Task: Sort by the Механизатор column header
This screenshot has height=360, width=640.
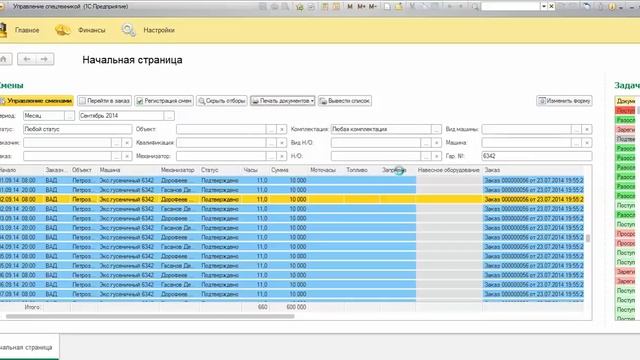Action: coord(178,170)
